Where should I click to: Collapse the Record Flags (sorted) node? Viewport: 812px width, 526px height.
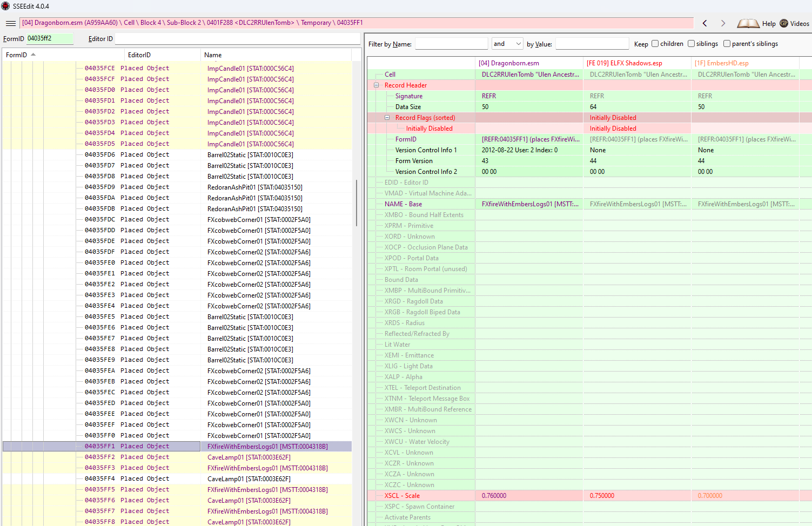[387, 118]
